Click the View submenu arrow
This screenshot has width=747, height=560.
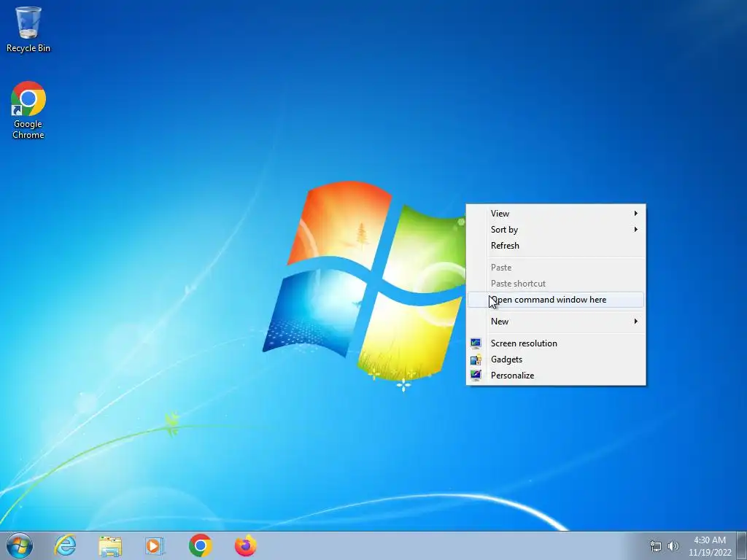coord(635,214)
